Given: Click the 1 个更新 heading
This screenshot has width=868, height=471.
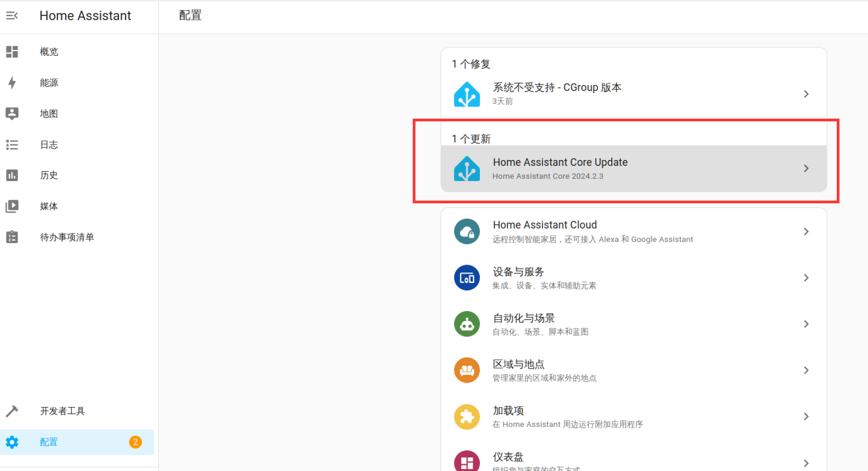Looking at the screenshot, I should tap(471, 139).
